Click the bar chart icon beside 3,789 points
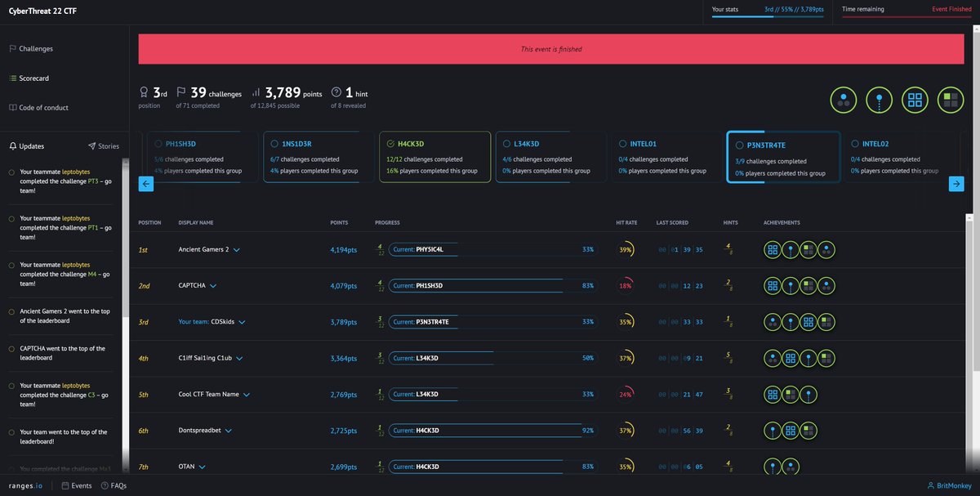The image size is (980, 496). 256,92
